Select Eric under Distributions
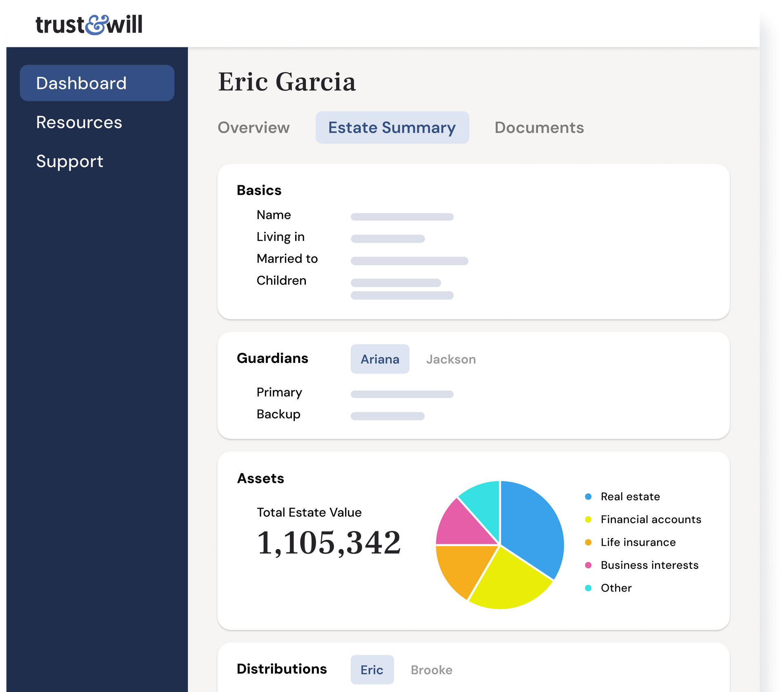 (372, 670)
